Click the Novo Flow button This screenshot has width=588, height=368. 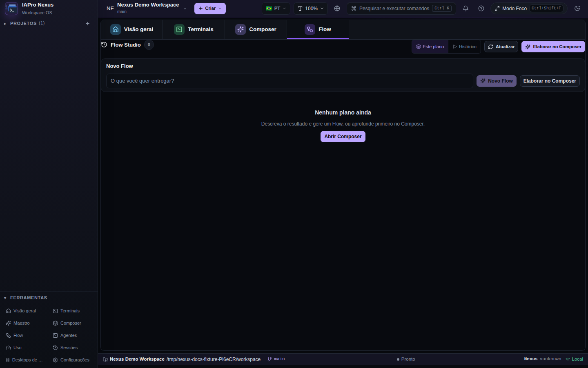(x=497, y=81)
